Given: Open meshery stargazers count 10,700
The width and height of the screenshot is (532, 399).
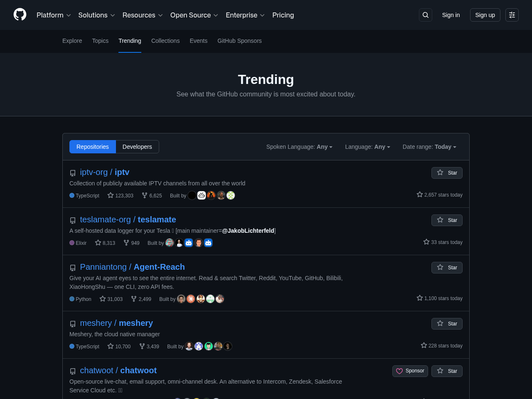Looking at the screenshot, I should pos(119,346).
